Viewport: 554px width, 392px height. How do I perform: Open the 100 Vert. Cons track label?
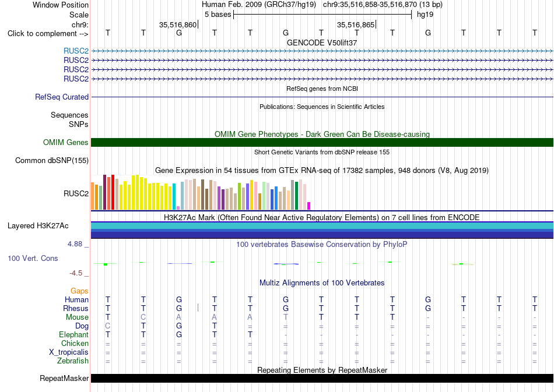[33, 258]
